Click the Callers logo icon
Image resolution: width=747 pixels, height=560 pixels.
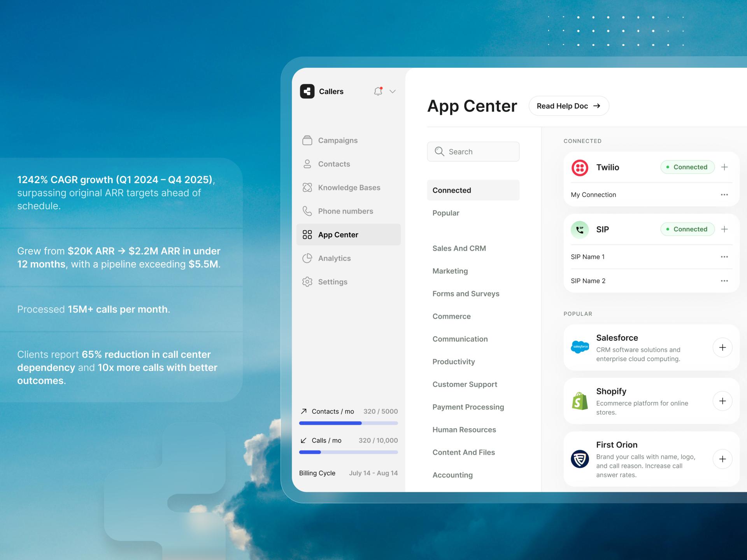point(307,91)
